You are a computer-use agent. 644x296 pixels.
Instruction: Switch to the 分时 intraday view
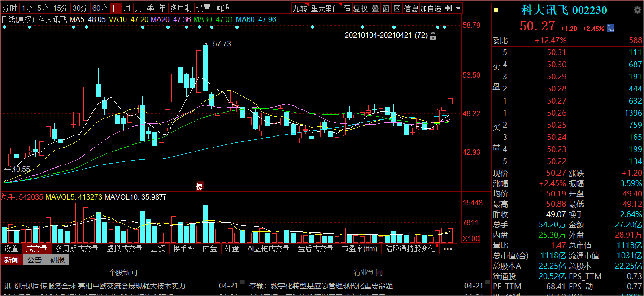[x=10, y=8]
